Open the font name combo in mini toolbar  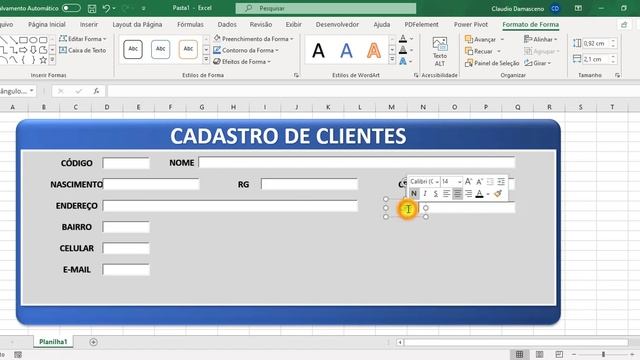point(424,182)
